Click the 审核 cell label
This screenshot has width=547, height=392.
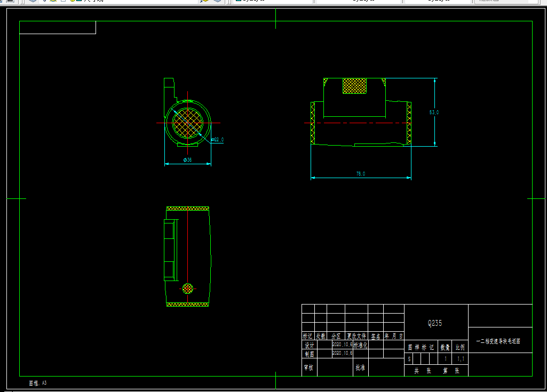point(308,367)
